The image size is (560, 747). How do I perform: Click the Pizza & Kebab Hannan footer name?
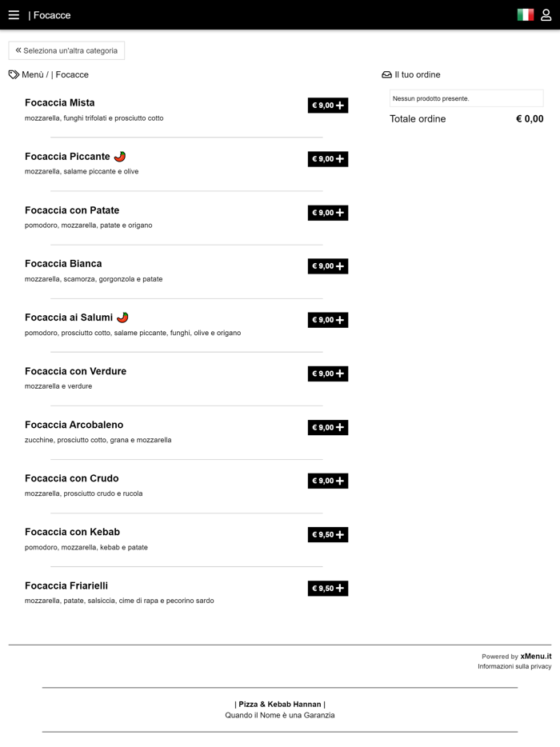click(x=280, y=704)
